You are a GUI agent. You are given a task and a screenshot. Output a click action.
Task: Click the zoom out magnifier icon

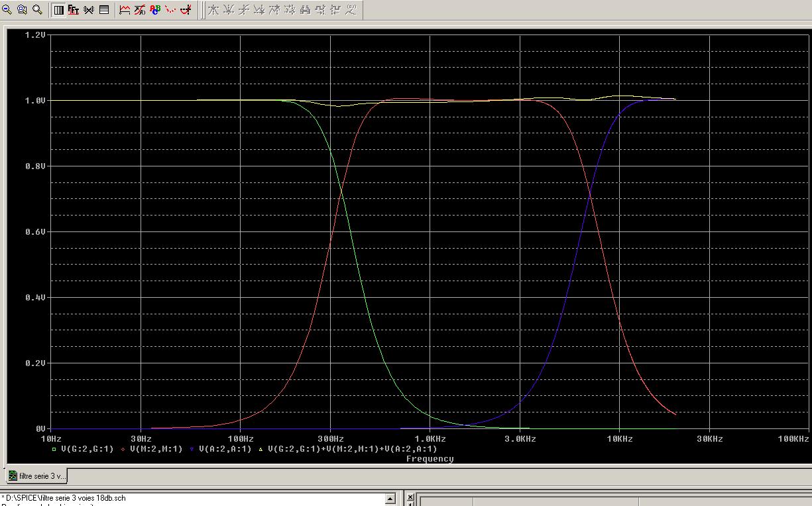pyautogui.click(x=7, y=10)
